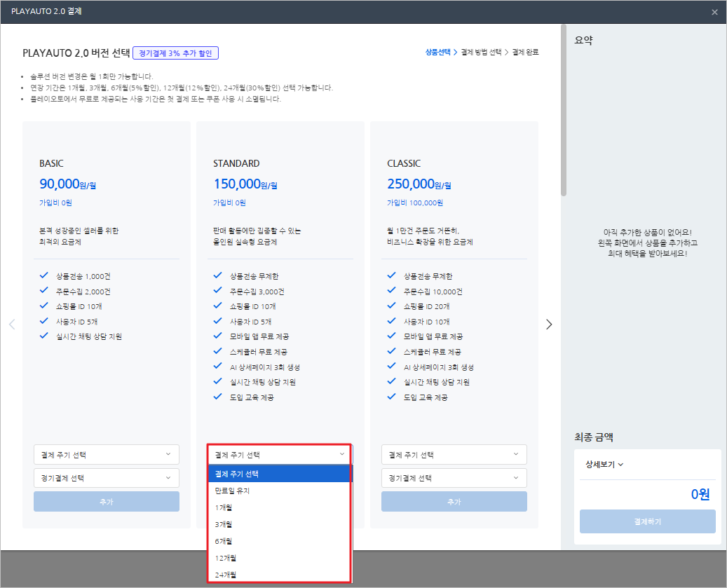Click the 추가 button under CLASSIC plan

454,502
